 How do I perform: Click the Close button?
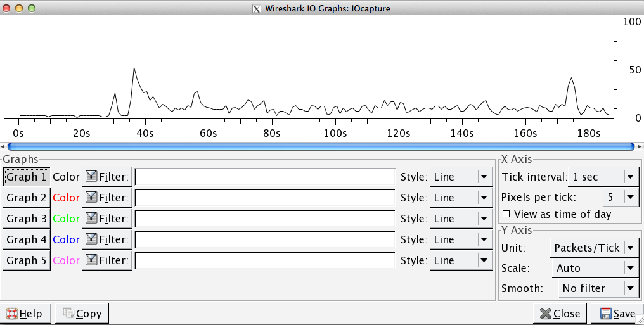point(560,314)
